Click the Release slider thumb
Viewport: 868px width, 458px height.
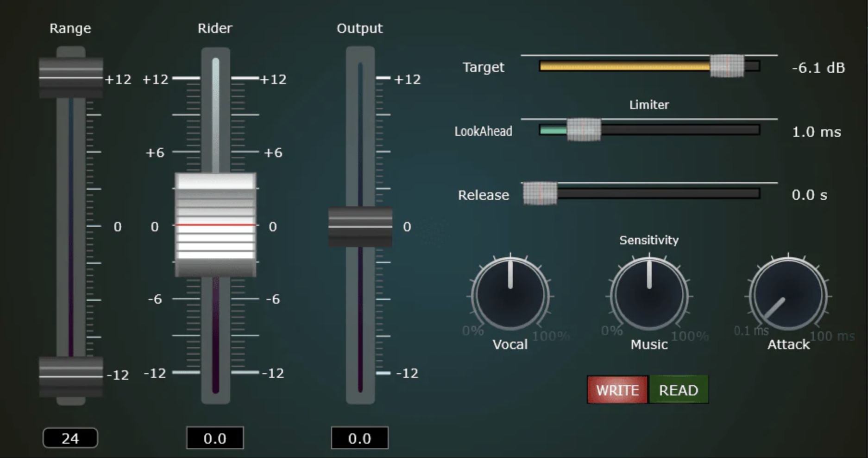tap(540, 193)
